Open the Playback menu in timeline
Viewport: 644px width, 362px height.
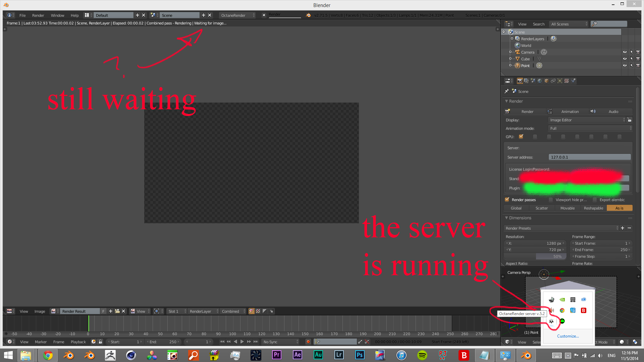[78, 342]
